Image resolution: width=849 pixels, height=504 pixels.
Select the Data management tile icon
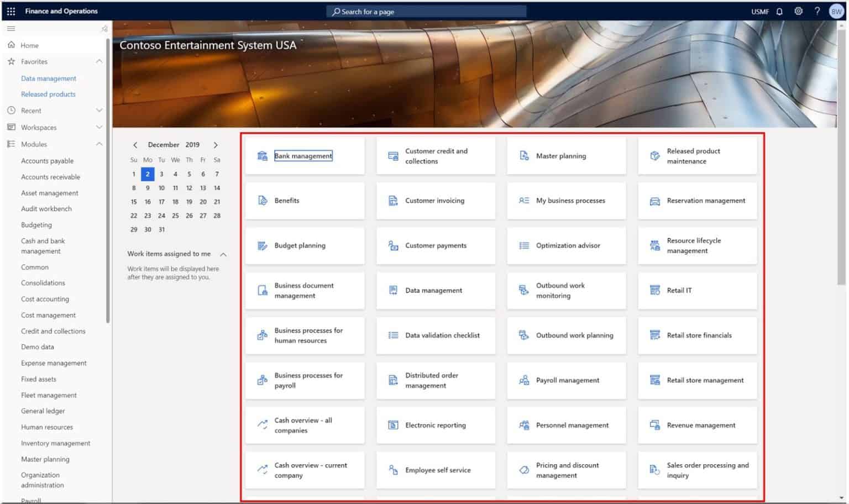tap(393, 290)
